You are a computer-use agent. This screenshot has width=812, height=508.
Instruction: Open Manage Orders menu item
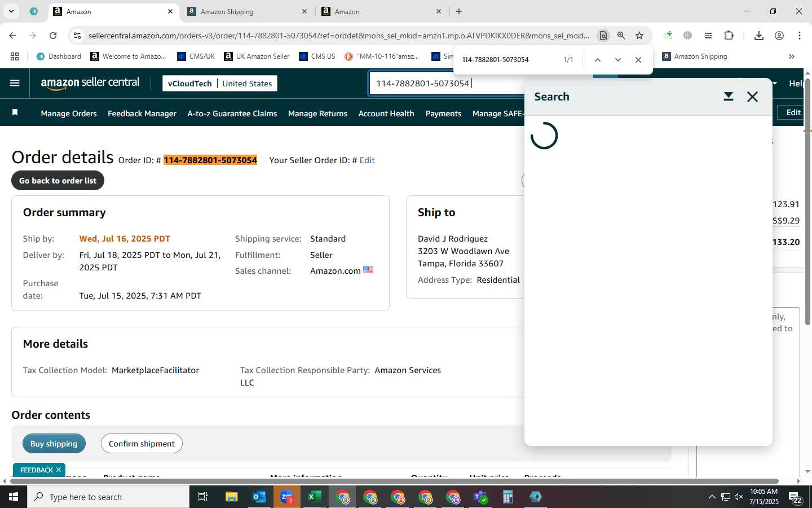point(69,113)
